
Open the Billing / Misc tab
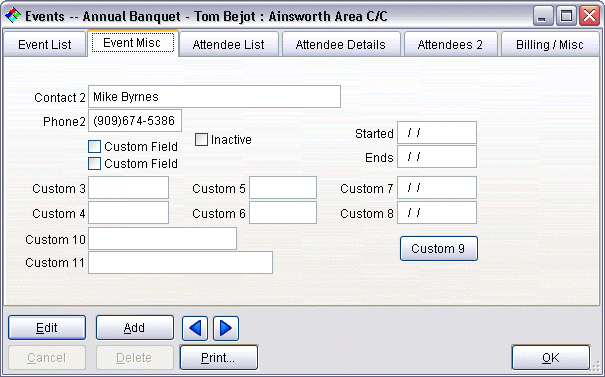550,44
